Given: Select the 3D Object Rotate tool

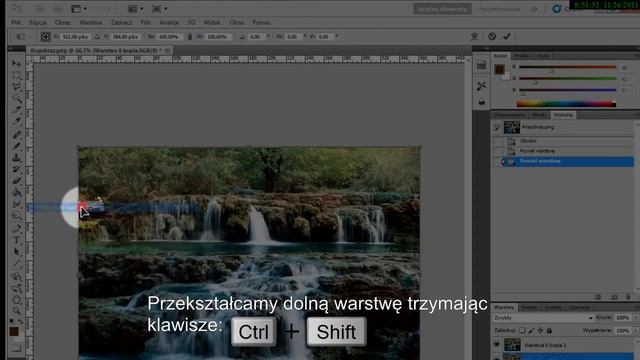Looking at the screenshot, I should tap(16, 277).
